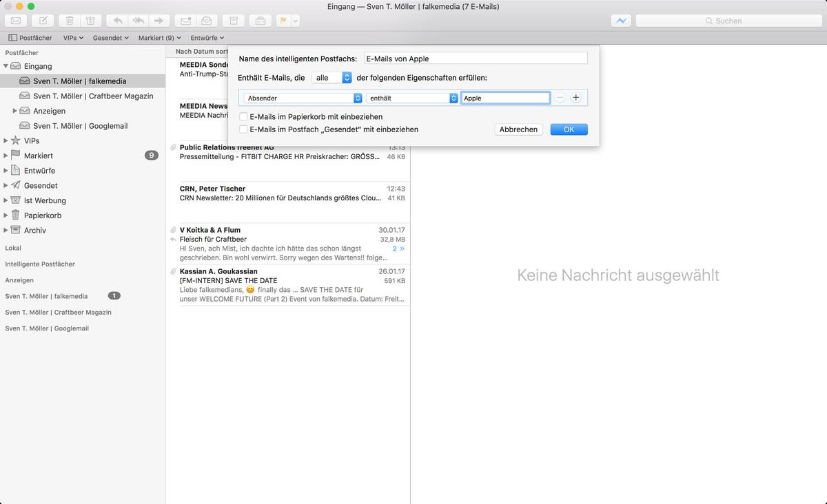Open lower Sven T. Möller | Googlemail account

(x=47, y=328)
